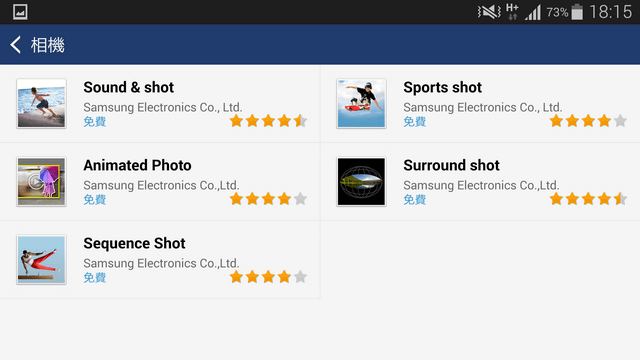This screenshot has width=640, height=360.
Task: Select the Surround shot title
Action: (x=451, y=165)
